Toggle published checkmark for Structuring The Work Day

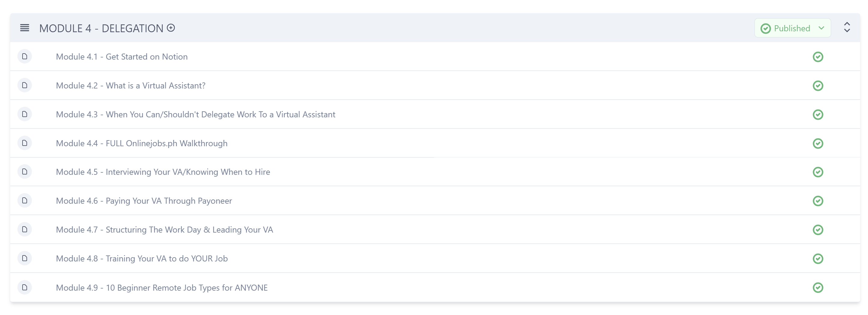click(818, 230)
